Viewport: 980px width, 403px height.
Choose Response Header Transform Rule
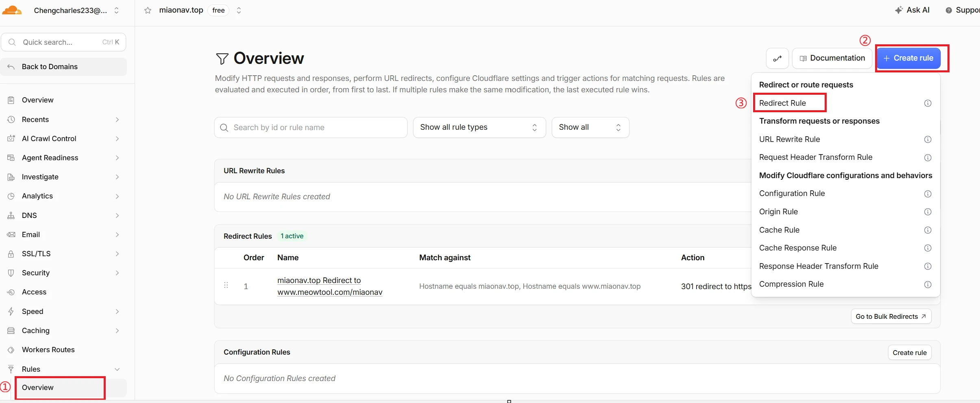(x=819, y=266)
